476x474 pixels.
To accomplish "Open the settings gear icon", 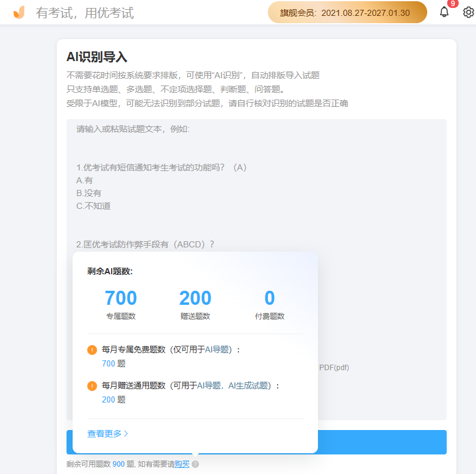I will pos(469,12).
